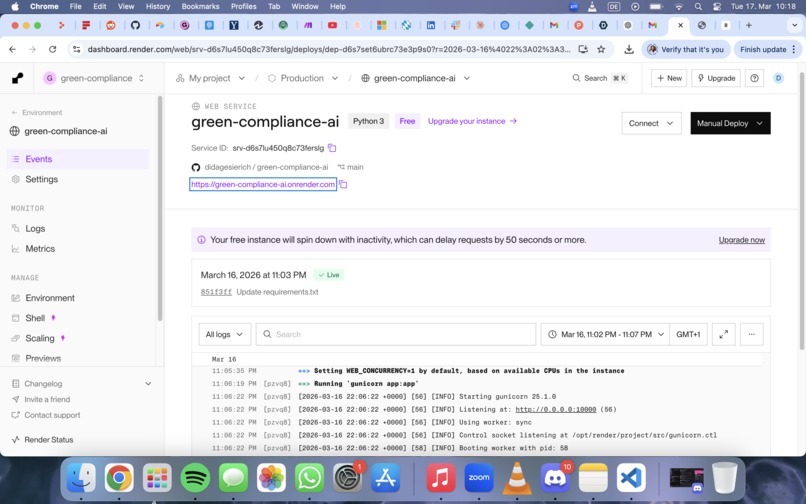
Task: Focus the Chrome address bar
Action: 328,49
